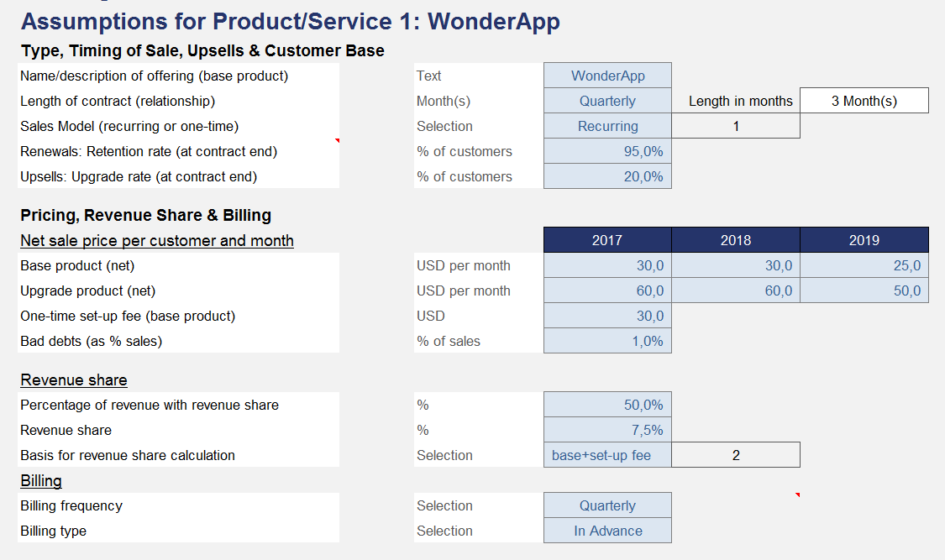Click the 'Text' unit label

(x=428, y=76)
